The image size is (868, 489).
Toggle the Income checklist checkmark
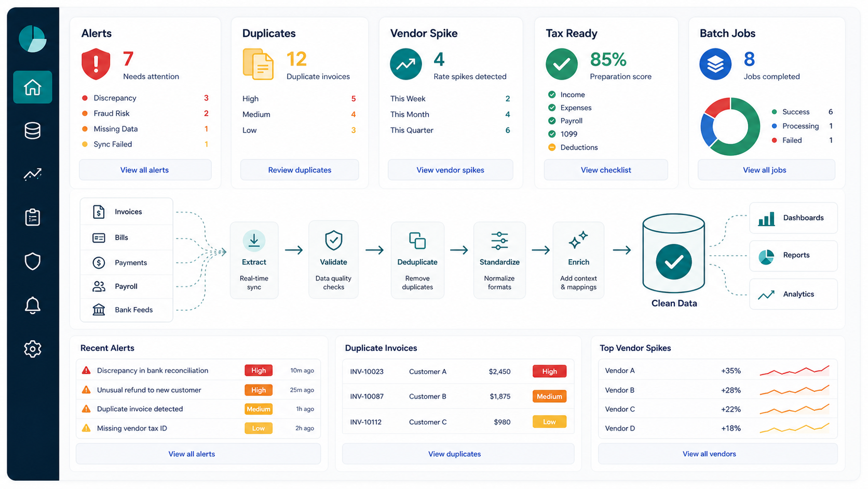point(552,95)
